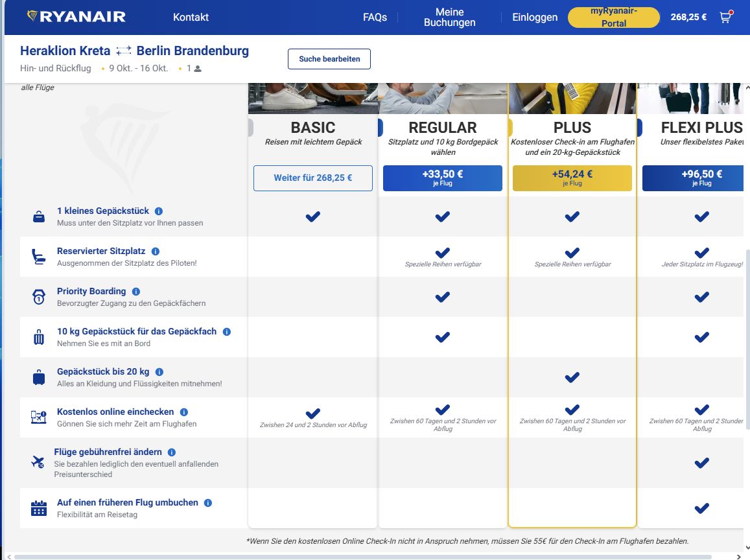Open the Kontakt menu item
750x560 pixels.
point(191,17)
